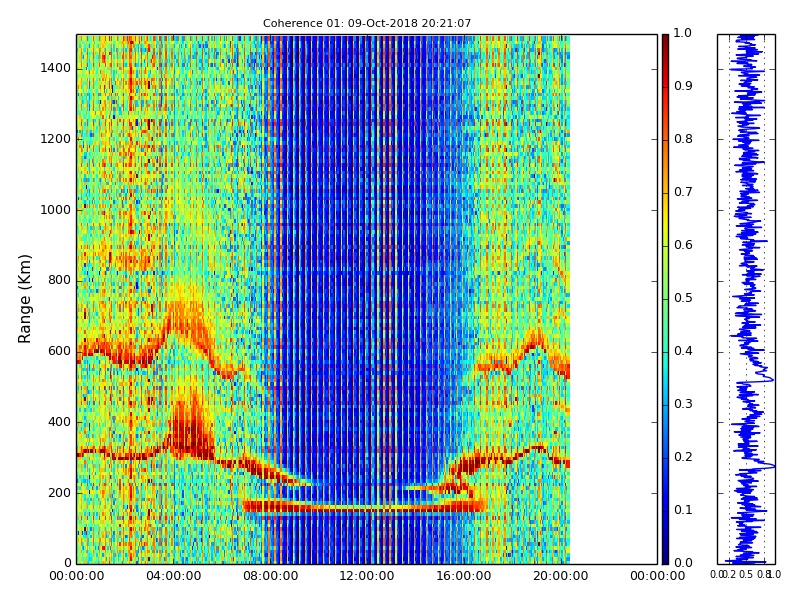Image resolution: width=800 pixels, height=600 pixels.
Task: Click the dark blue bottom of the colorbar
Action: coord(665,554)
